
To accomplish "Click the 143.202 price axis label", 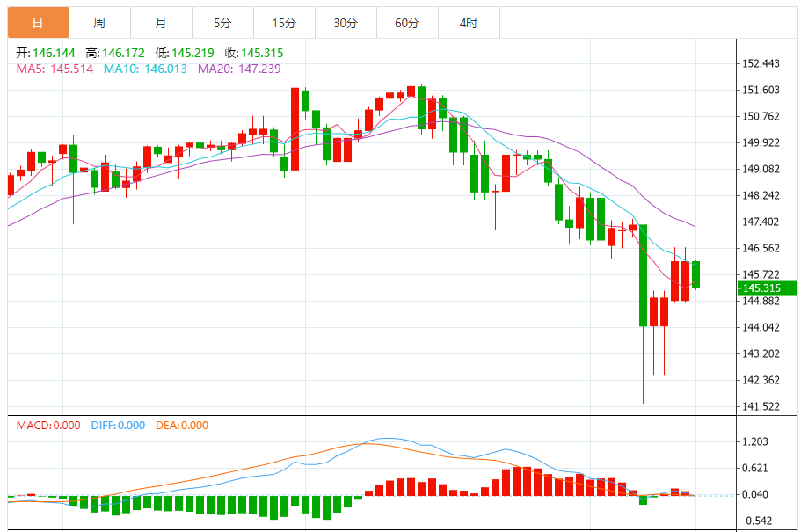I will pyautogui.click(x=761, y=353).
